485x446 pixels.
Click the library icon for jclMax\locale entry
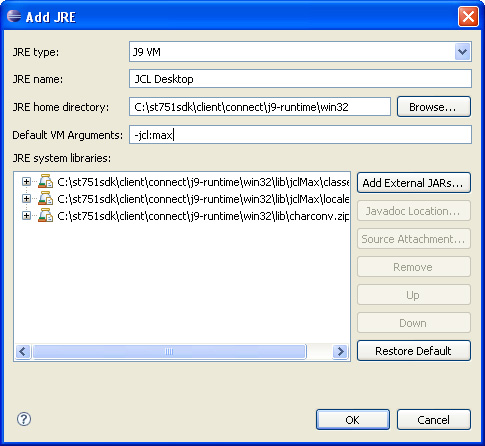[x=45, y=199]
